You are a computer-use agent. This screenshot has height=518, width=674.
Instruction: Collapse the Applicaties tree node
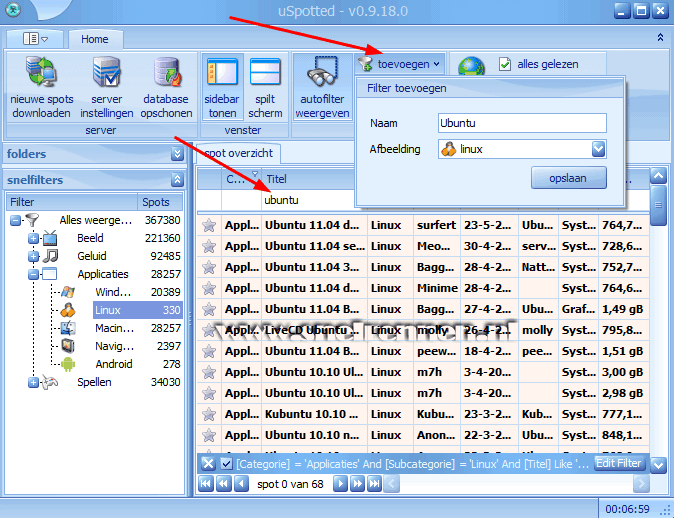point(33,274)
